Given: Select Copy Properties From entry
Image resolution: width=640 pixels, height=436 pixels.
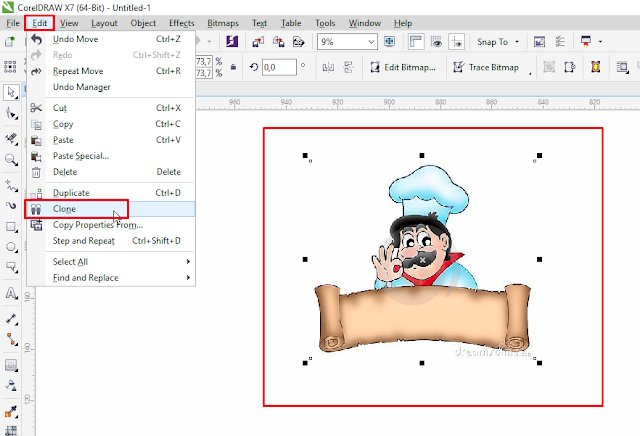Looking at the screenshot, I should tap(111, 225).
